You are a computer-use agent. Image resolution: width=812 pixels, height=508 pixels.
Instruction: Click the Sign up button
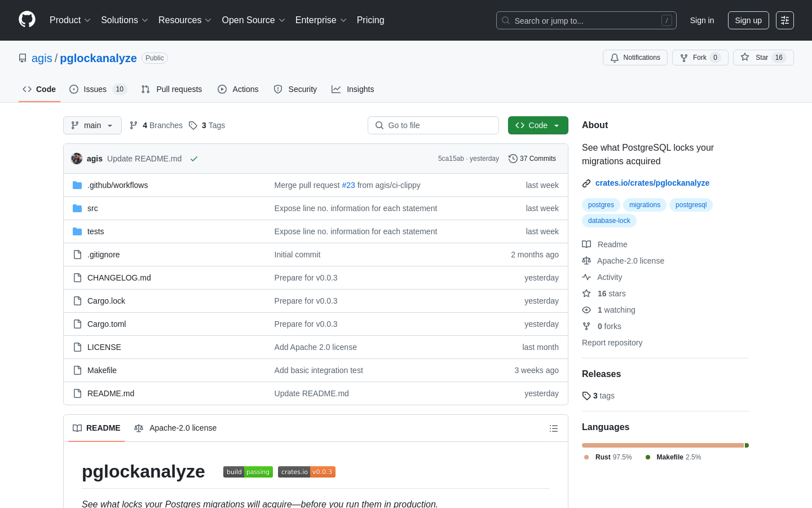748,20
